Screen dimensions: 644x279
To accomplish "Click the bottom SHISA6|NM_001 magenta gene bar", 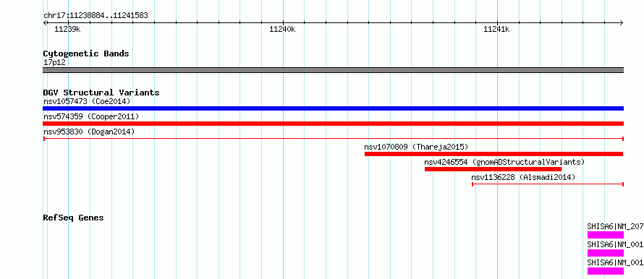I will coord(606,271).
